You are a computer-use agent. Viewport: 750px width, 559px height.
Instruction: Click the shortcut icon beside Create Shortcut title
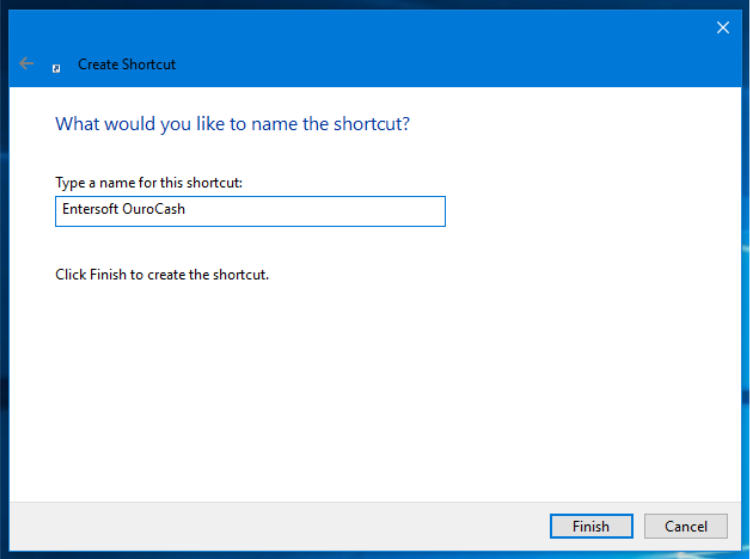[56, 68]
